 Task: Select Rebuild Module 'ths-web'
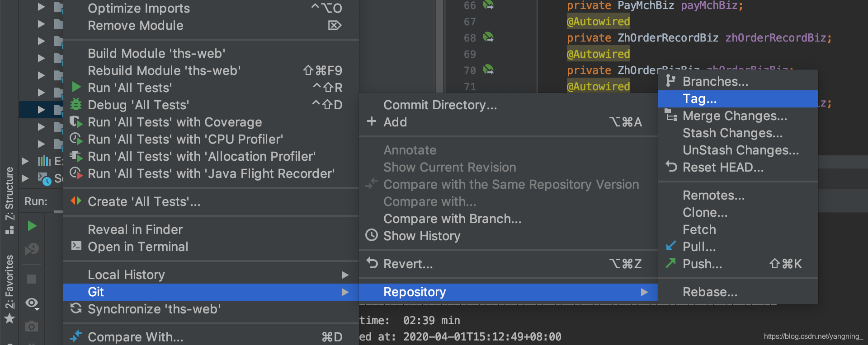tap(211, 70)
